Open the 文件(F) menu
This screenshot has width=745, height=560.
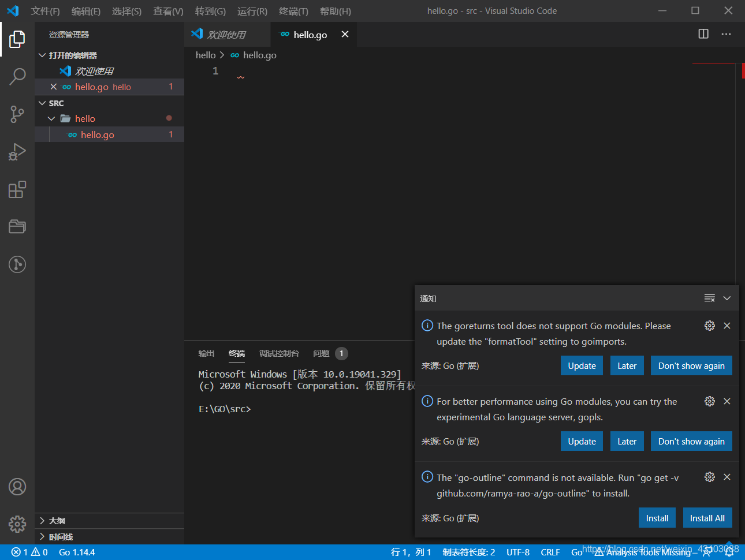click(x=45, y=11)
